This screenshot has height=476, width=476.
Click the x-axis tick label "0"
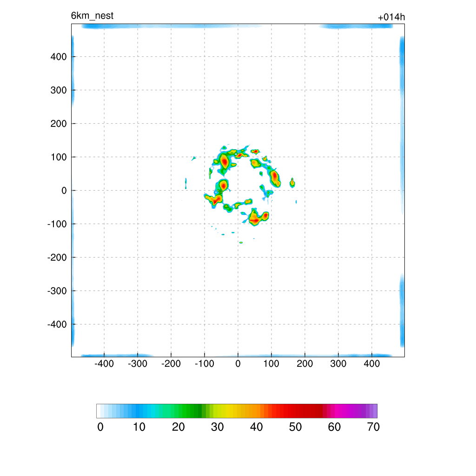point(238,364)
